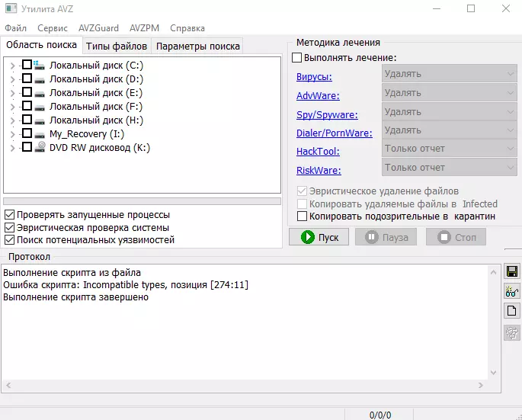Open the Spy/Spyware action dropdown

(x=450, y=111)
